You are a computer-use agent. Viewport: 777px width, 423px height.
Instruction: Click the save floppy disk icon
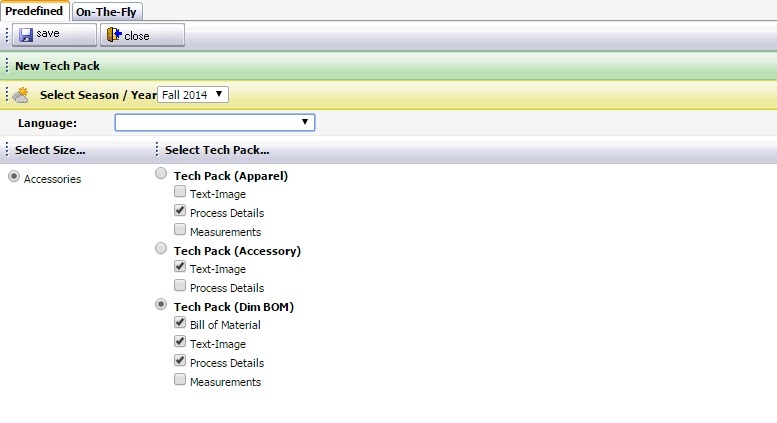[x=26, y=35]
